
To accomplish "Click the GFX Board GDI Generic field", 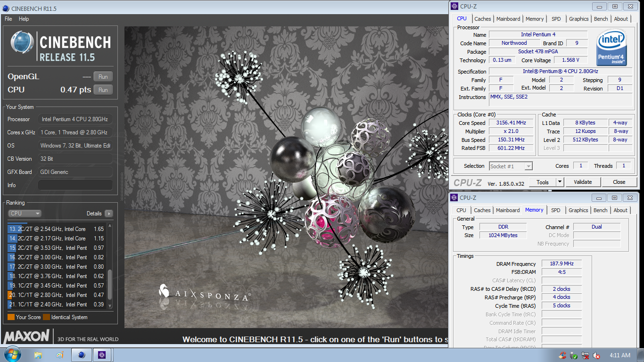I will point(75,172).
